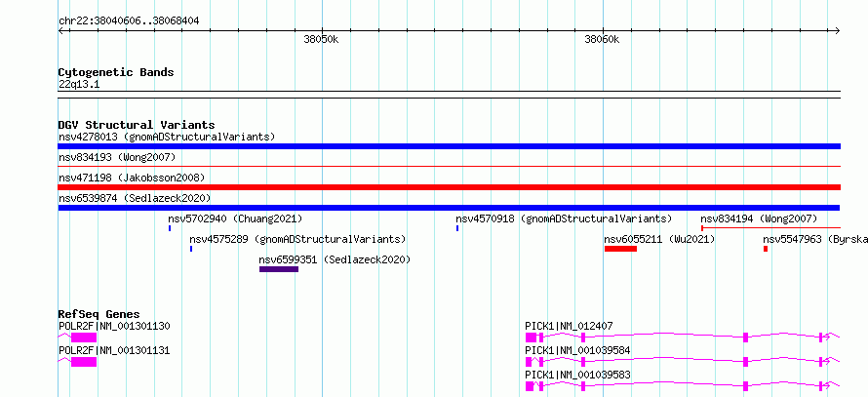Open the nsv5702940 (Chuang2021) label
This screenshot has width=868, height=397.
click(x=235, y=218)
